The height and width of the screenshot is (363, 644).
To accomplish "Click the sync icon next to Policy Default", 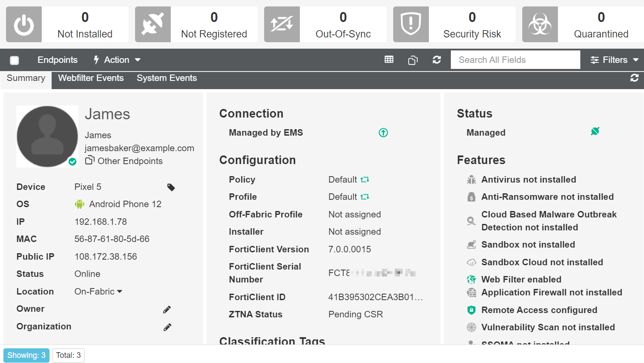I will pyautogui.click(x=365, y=179).
